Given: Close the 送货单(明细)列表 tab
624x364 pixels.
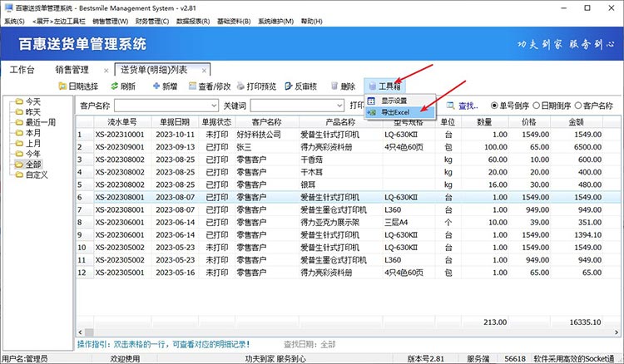Looking at the screenshot, I should tap(204, 71).
